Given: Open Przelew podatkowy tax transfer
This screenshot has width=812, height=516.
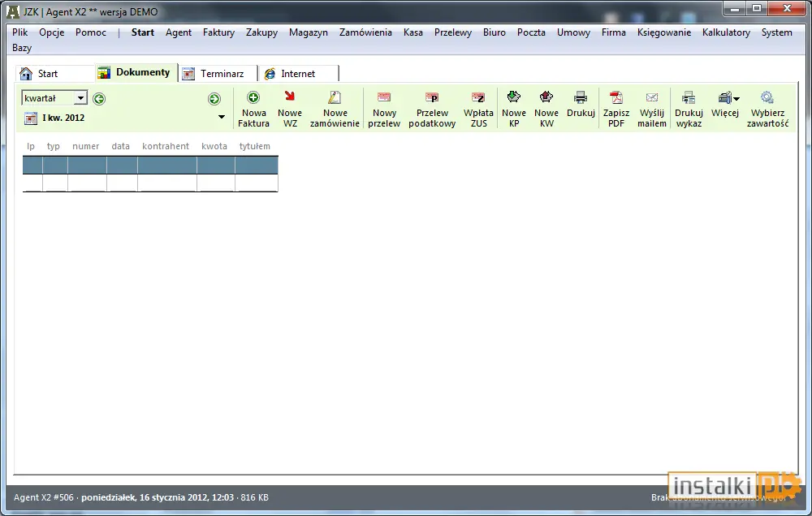Looking at the screenshot, I should pyautogui.click(x=432, y=110).
